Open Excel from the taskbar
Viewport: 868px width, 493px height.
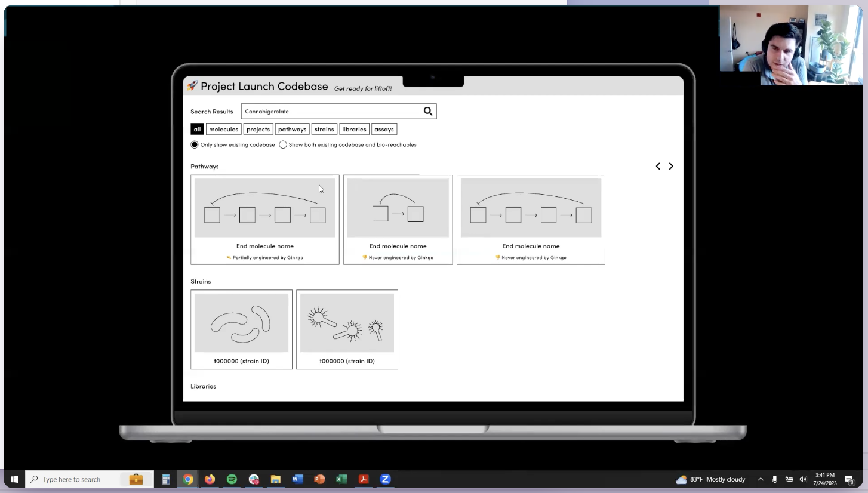(341, 479)
